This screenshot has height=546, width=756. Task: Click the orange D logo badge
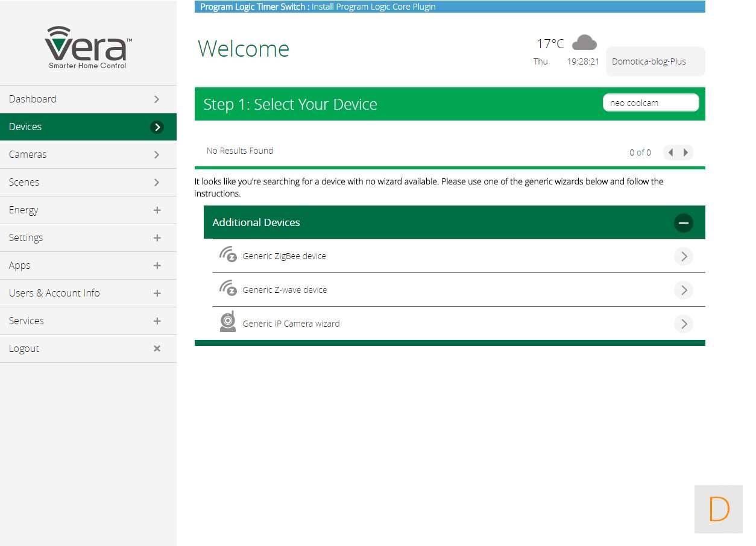pyautogui.click(x=719, y=509)
